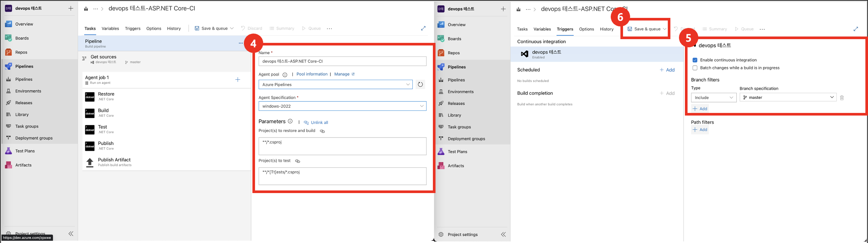Expand Save & queue options in the left window

tap(232, 28)
